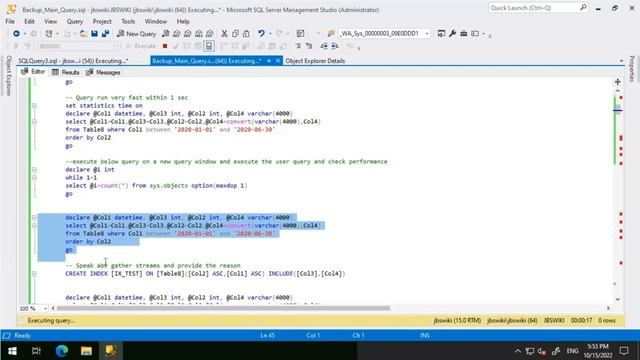Open the _WA_Sys_00000003 find combo dropdown
This screenshot has height=360, width=640.
tap(427, 33)
